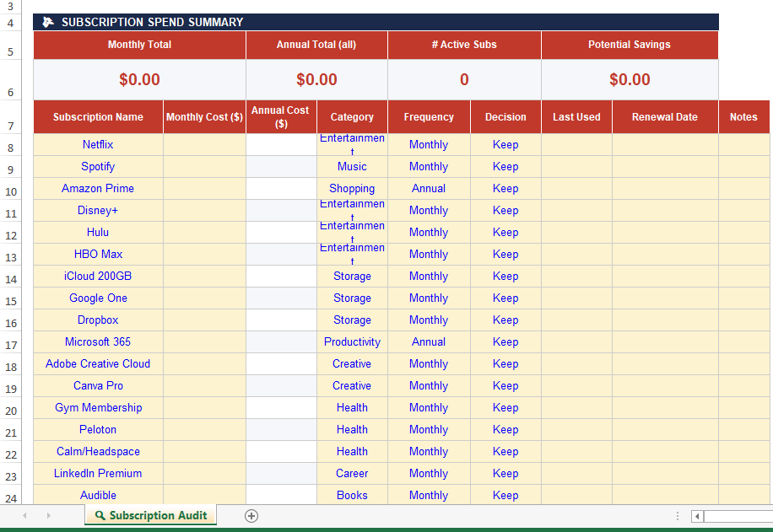Click Last Used cell for Hulu
The width and height of the screenshot is (773, 532).
576,233
